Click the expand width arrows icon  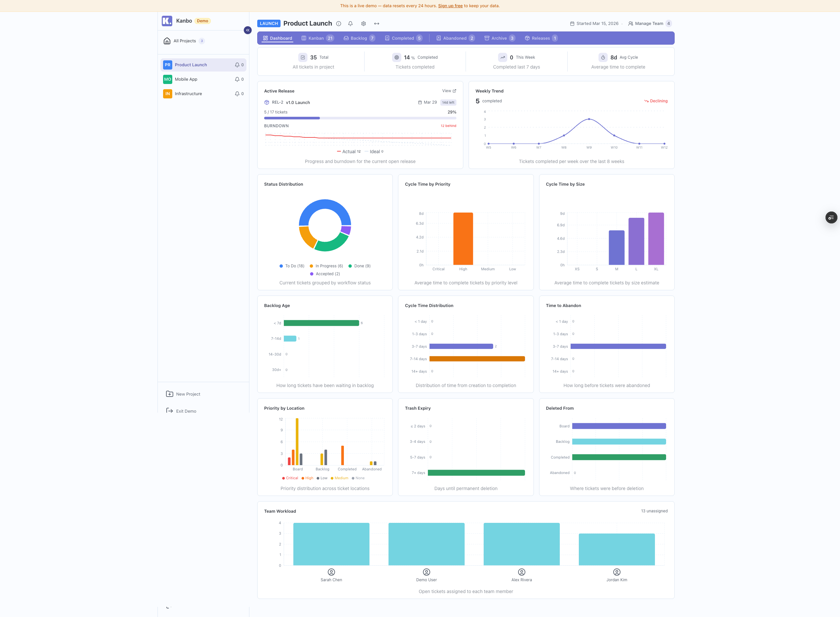pos(376,24)
